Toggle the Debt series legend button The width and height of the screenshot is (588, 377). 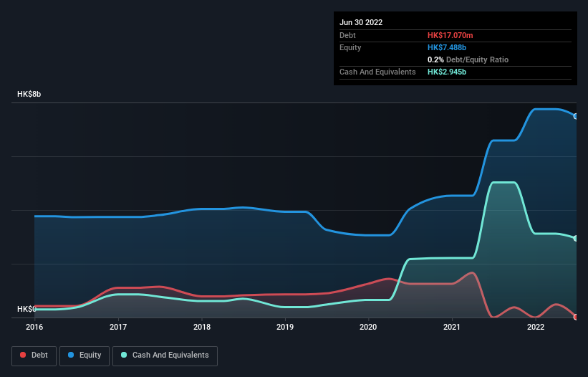tap(34, 355)
